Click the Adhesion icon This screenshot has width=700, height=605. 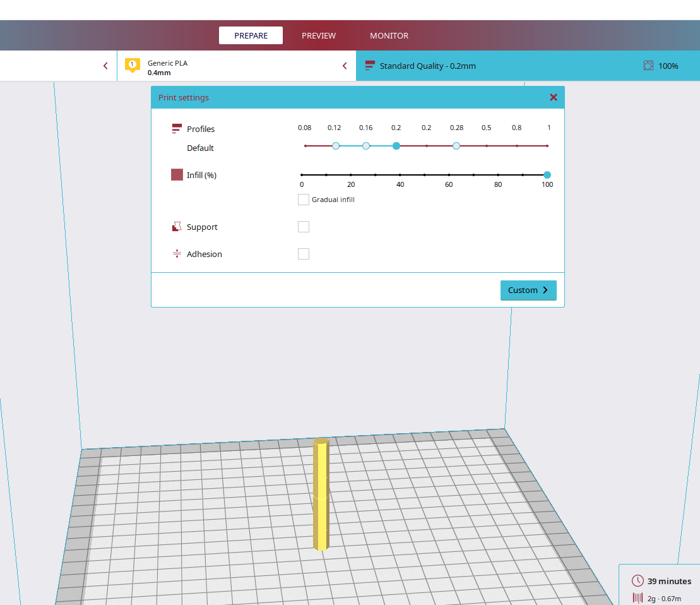(177, 254)
